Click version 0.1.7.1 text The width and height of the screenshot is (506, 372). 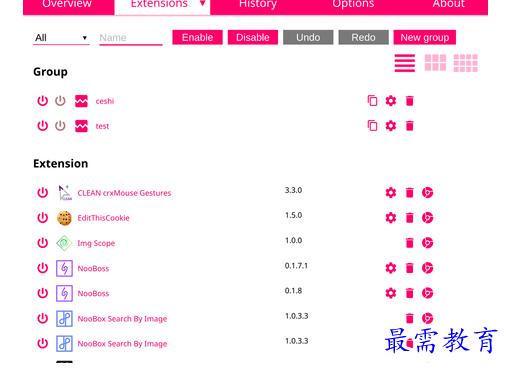[x=296, y=266]
